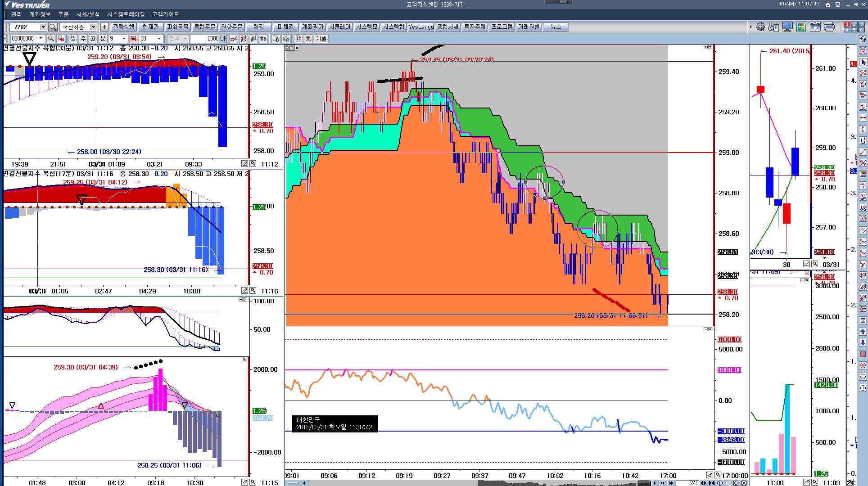
Task: Click the 거래원별 button
Action: [x=529, y=27]
